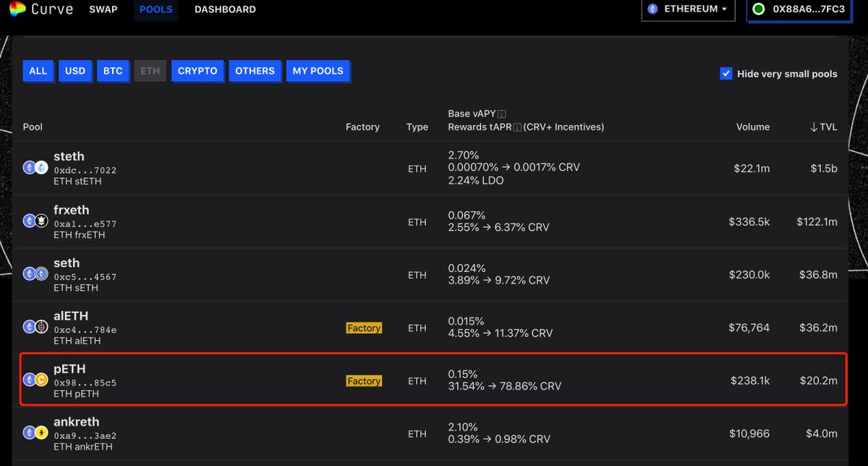Select the CRYPTO pools filter
The image size is (868, 466).
(197, 71)
